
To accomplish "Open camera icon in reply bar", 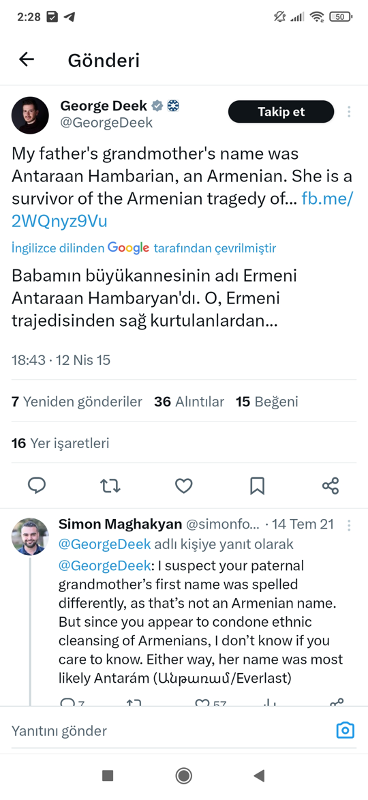I will tap(346, 731).
